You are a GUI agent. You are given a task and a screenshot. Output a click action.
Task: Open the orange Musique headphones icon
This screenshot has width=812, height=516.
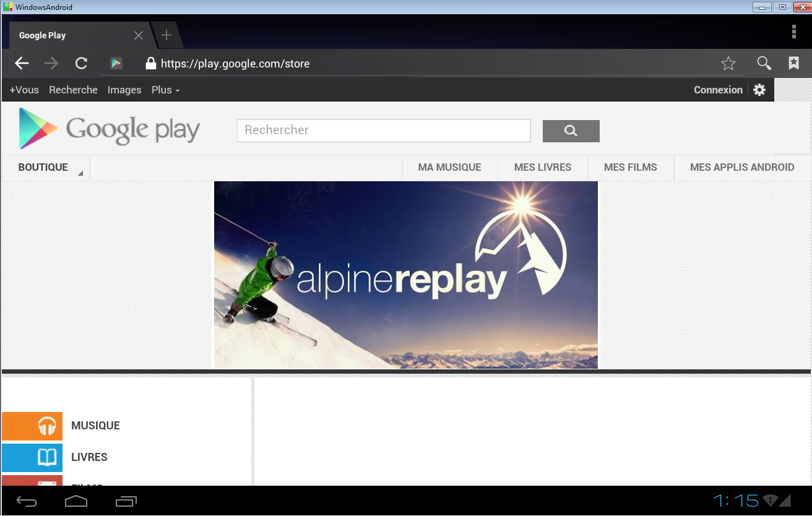(x=32, y=426)
